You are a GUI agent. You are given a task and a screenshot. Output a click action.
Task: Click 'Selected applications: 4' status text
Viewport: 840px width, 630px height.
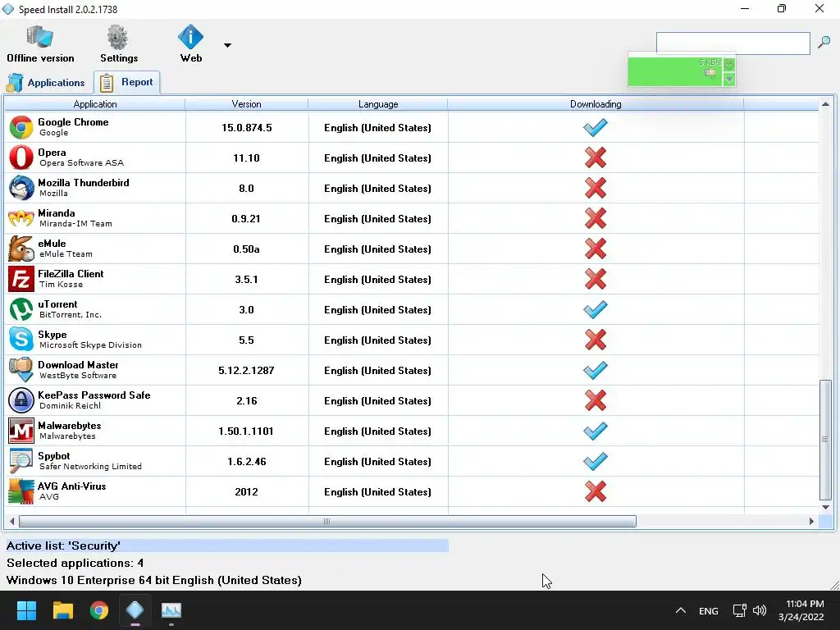(75, 563)
